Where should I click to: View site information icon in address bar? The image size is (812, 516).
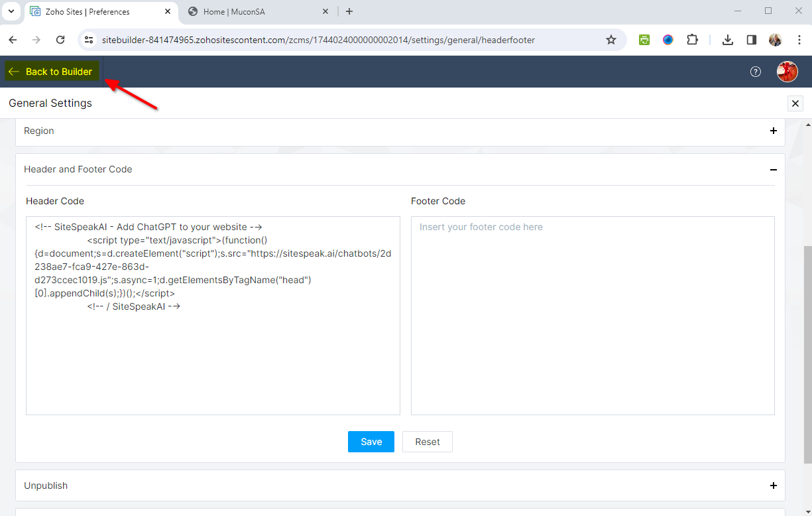(x=89, y=40)
